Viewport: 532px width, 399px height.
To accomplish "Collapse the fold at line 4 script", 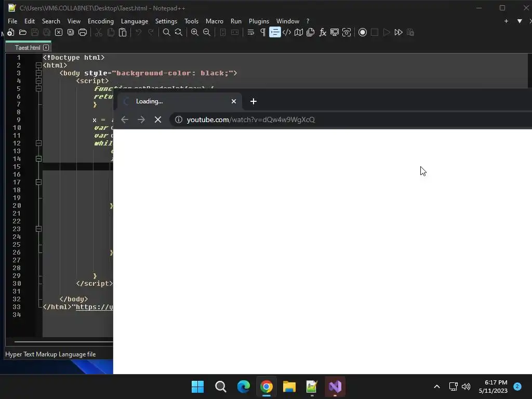I will point(38,81).
